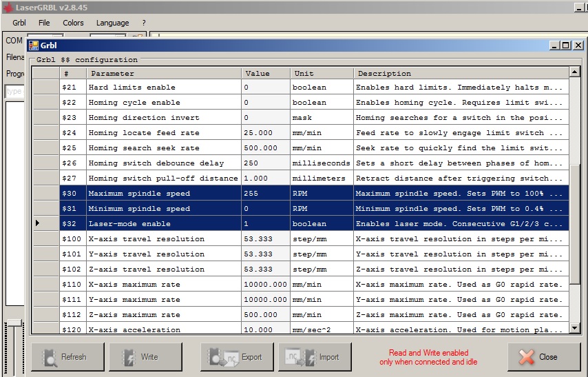Click the Export button
This screenshot has height=377, width=588.
click(237, 356)
